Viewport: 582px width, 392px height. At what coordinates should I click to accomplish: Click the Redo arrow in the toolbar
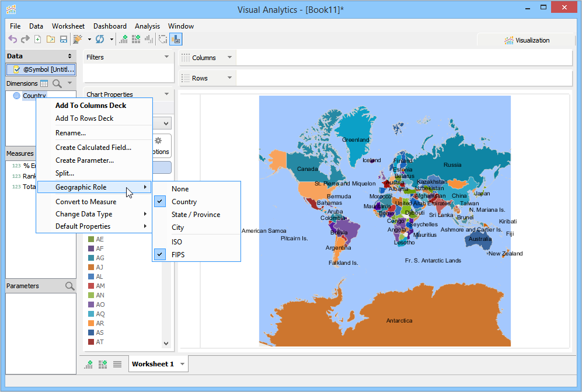(25, 39)
